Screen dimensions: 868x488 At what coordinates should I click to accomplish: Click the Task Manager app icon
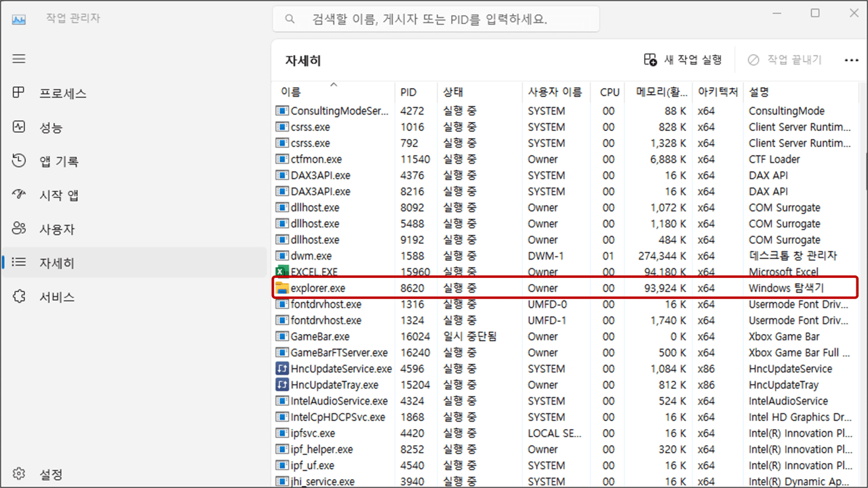point(19,18)
